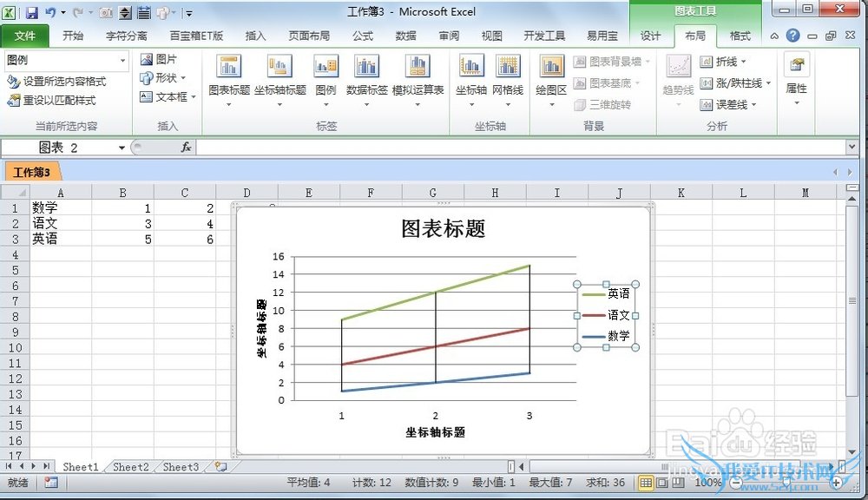Zoom in with the plus button
The image size is (868, 500).
tap(836, 483)
